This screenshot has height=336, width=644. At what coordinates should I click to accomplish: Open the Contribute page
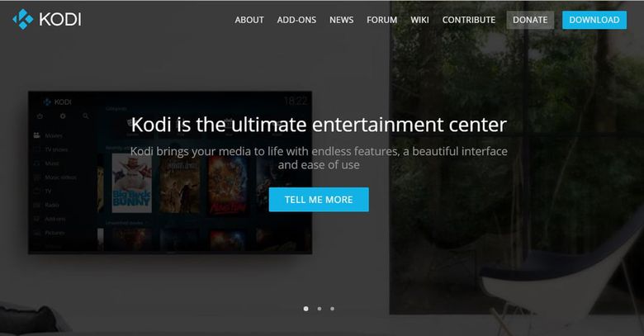coord(469,20)
